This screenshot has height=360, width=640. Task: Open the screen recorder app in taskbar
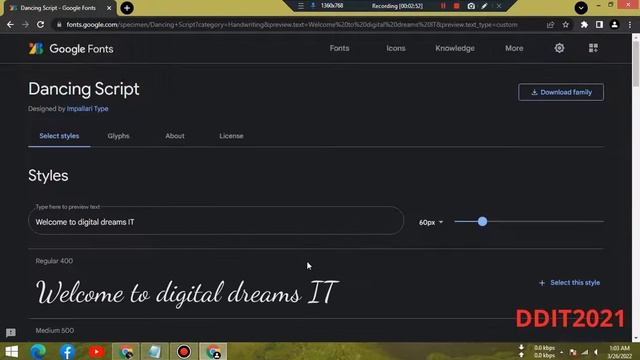point(184,351)
